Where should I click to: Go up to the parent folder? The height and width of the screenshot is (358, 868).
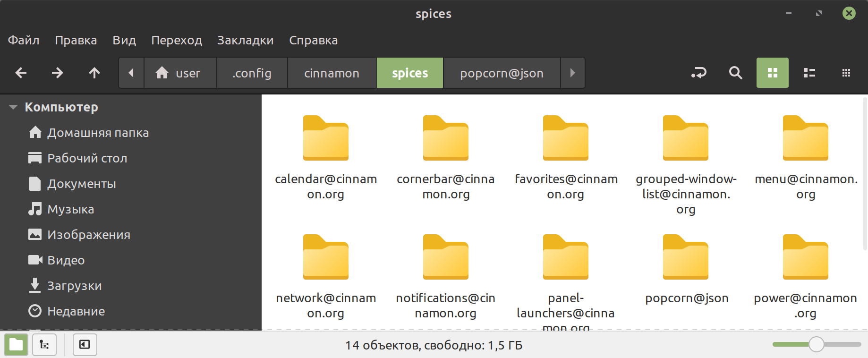tap(94, 73)
